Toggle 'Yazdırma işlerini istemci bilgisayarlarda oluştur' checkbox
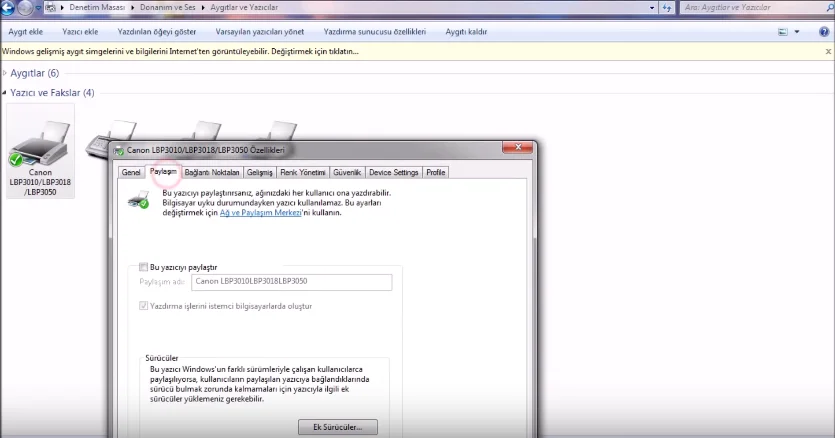Screen dimensions: 835x438 click(143, 306)
